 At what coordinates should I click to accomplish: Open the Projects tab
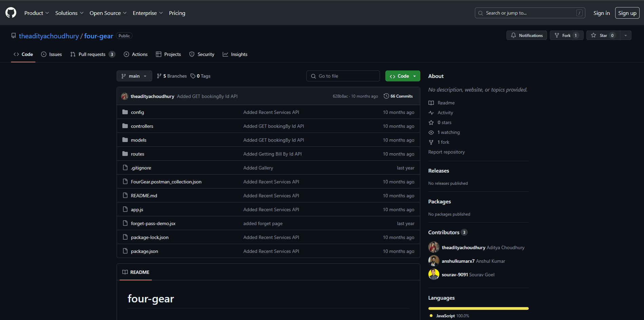[x=168, y=54]
